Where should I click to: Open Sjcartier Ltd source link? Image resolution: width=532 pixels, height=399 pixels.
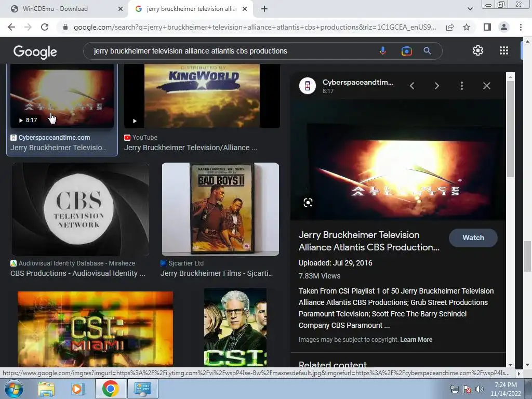click(x=186, y=263)
